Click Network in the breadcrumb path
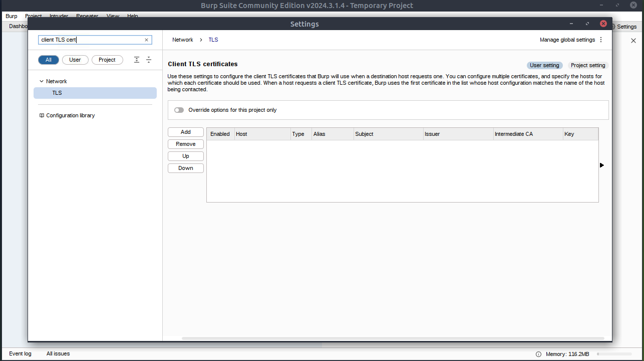The width and height of the screenshot is (644, 361). (182, 40)
